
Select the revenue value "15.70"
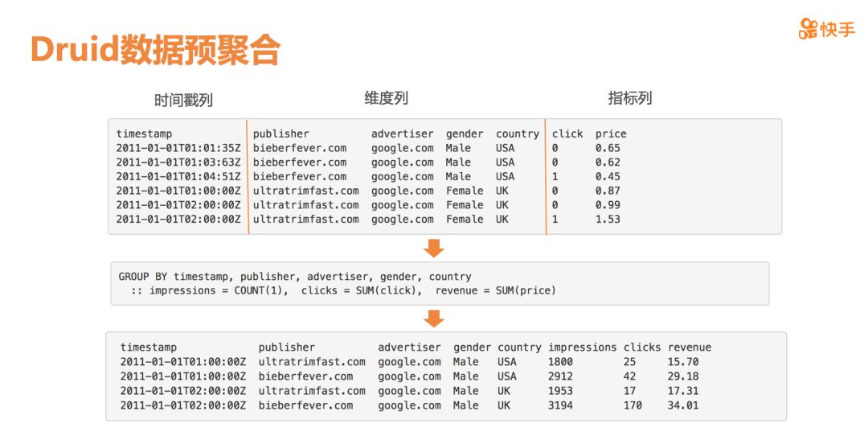click(683, 362)
